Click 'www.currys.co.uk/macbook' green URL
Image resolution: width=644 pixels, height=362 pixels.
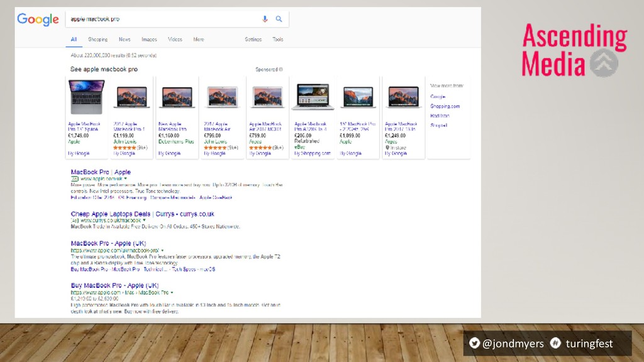click(111, 221)
